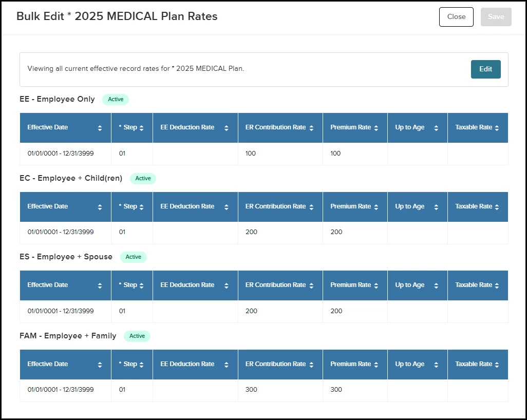Image resolution: width=527 pixels, height=420 pixels.
Task: Sort Taxable Rate in Employee + Child(ren) table
Action: click(x=497, y=207)
